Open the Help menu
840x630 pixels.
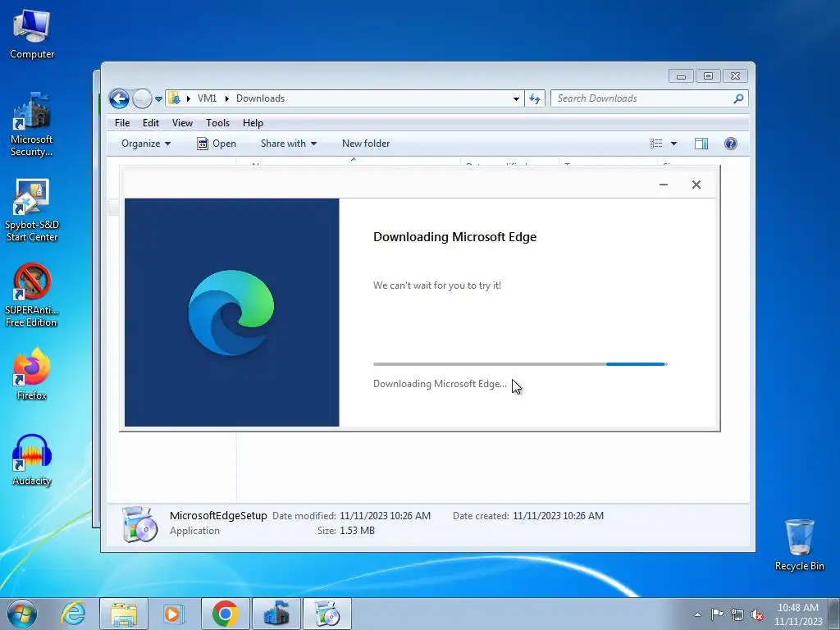click(253, 123)
